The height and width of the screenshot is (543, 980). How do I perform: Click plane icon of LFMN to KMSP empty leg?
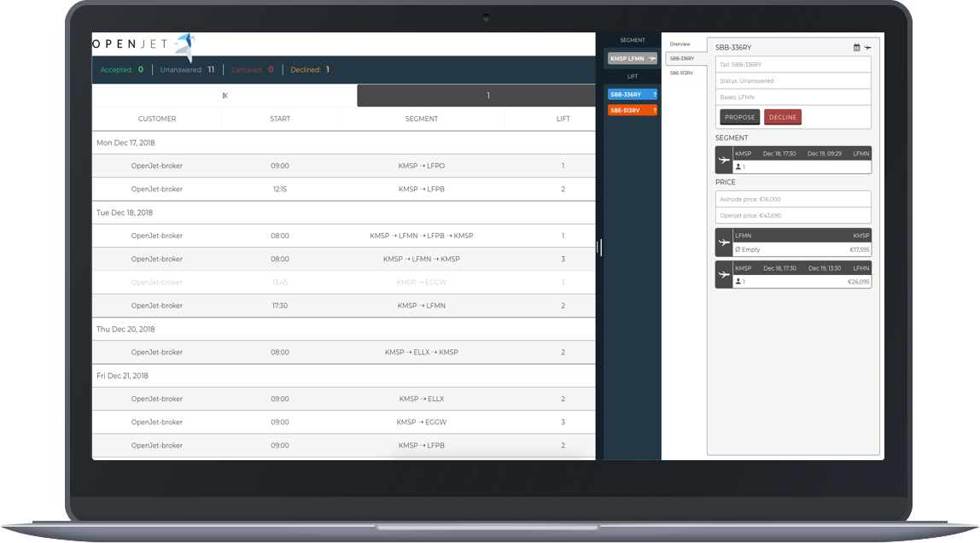(724, 242)
